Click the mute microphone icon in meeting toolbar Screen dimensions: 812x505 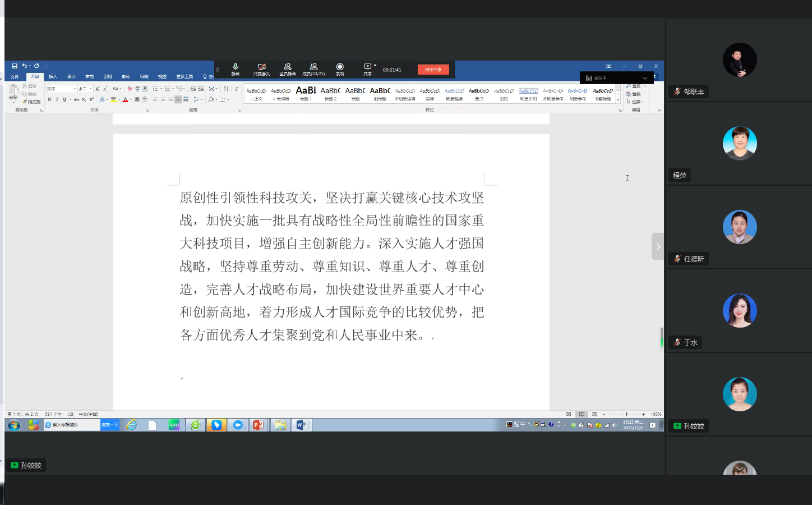[x=236, y=68]
